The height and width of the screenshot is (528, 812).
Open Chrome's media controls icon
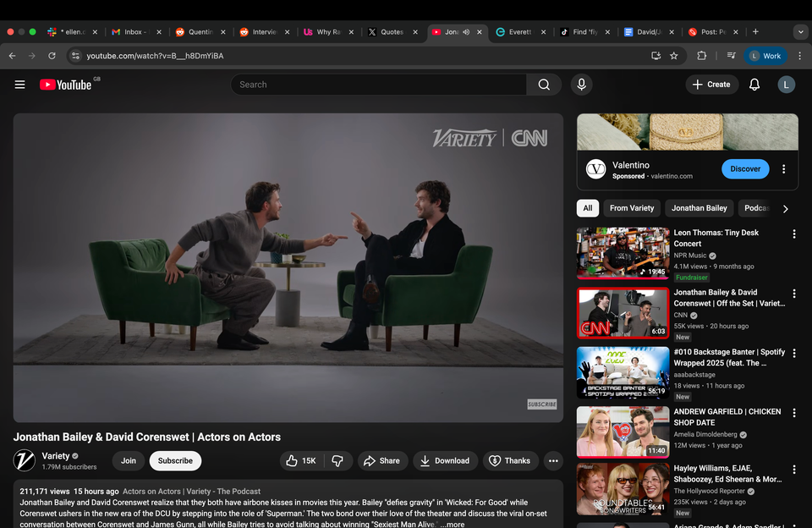point(731,57)
